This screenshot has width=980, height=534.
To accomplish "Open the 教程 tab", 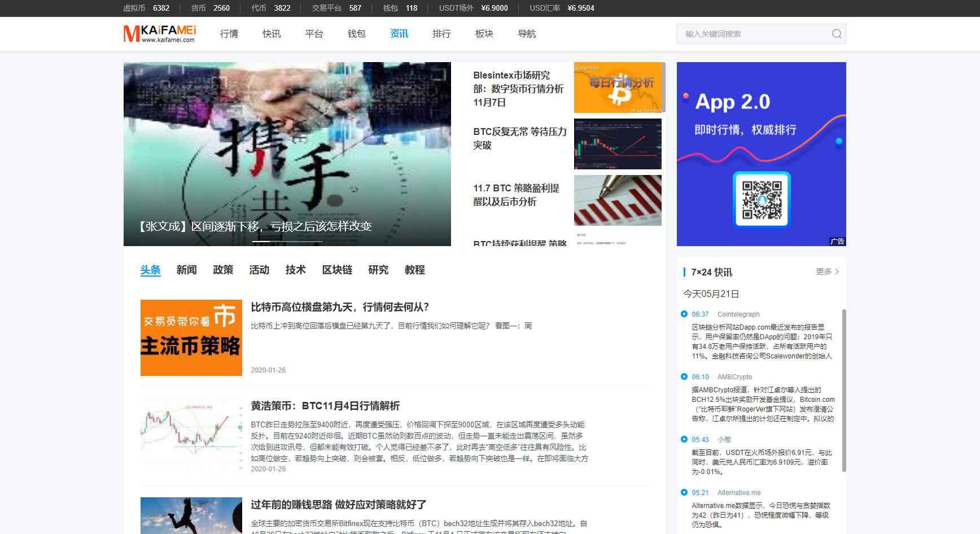I will tap(414, 270).
